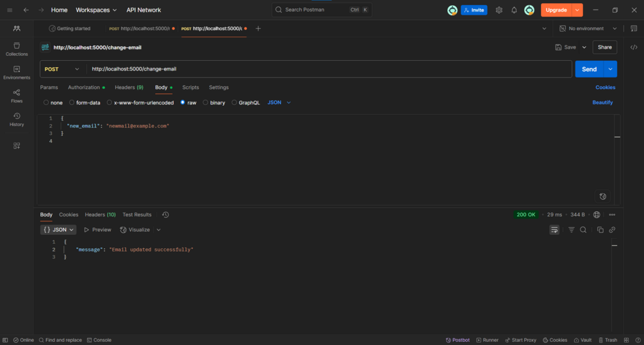Open notifications bell icon
Viewport: 644px width, 345px height.
point(514,10)
